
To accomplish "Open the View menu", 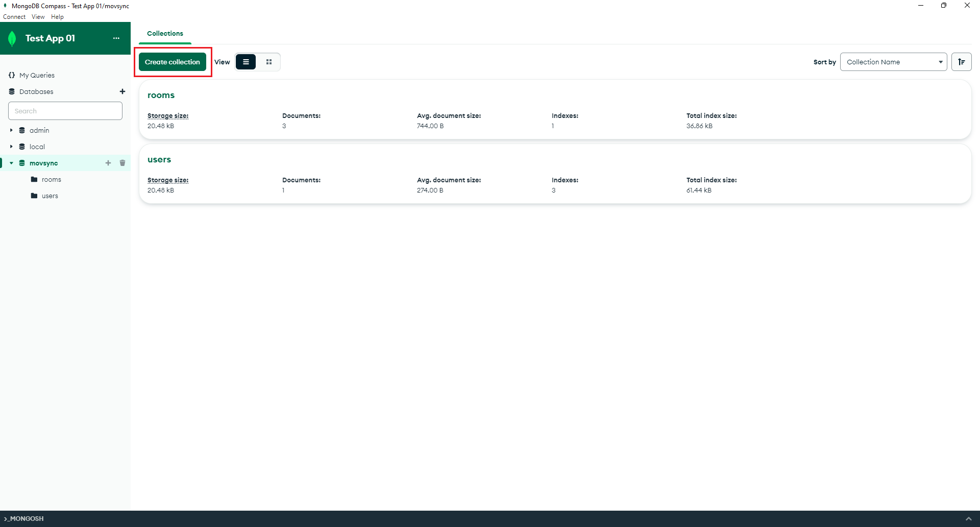I will pyautogui.click(x=38, y=17).
